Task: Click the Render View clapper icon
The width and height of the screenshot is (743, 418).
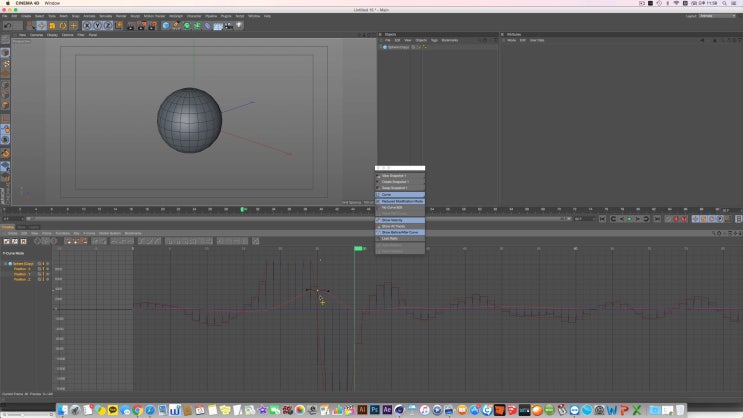Action: (x=131, y=26)
